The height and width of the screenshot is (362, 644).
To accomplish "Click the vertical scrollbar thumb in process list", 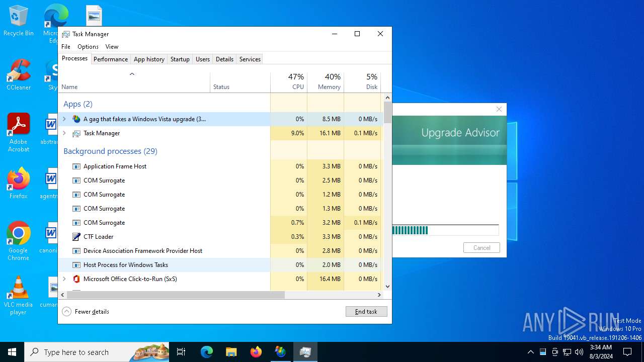I will (387, 112).
